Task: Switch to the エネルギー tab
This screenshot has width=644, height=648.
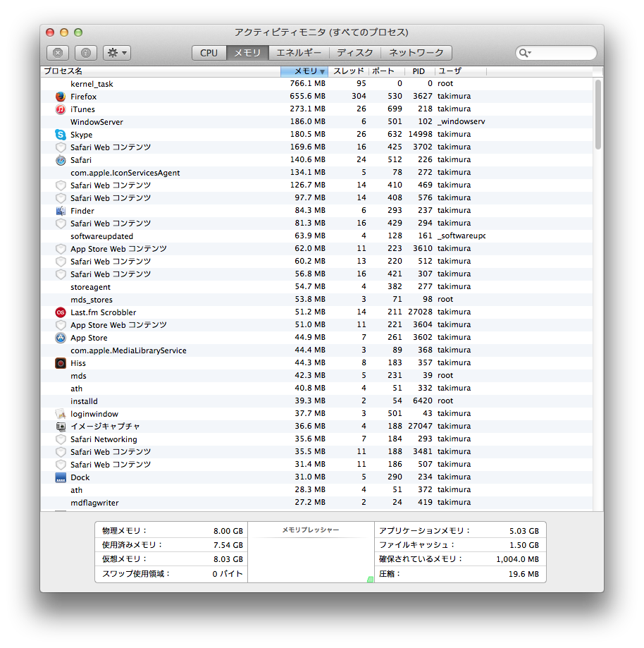Action: (299, 53)
